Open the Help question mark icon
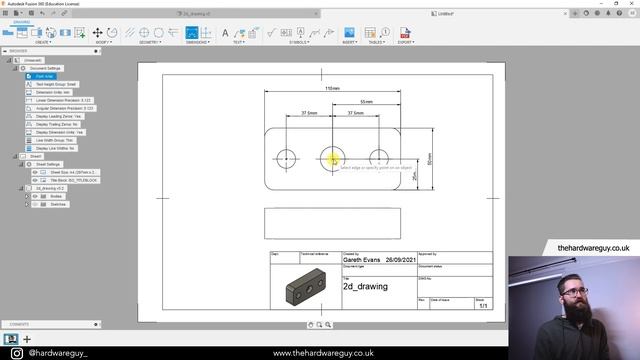This screenshot has height=360, width=640. [619, 13]
